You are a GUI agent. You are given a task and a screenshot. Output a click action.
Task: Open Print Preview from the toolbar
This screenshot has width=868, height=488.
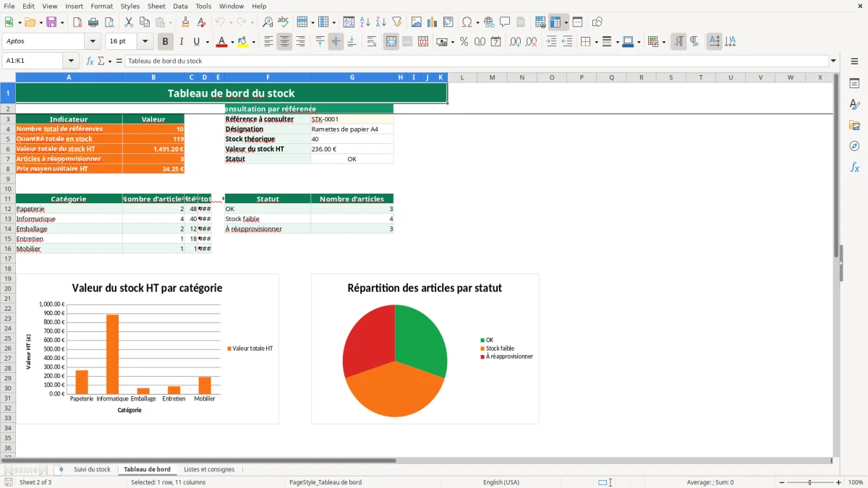click(109, 22)
